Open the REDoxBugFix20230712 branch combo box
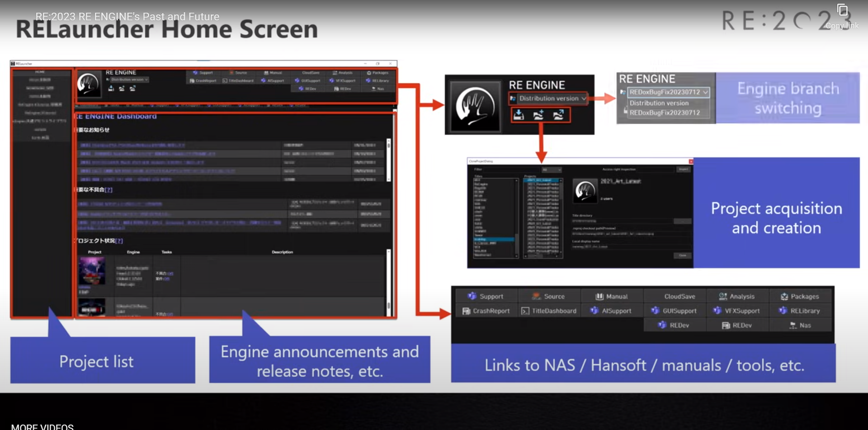The image size is (868, 430). click(x=668, y=92)
